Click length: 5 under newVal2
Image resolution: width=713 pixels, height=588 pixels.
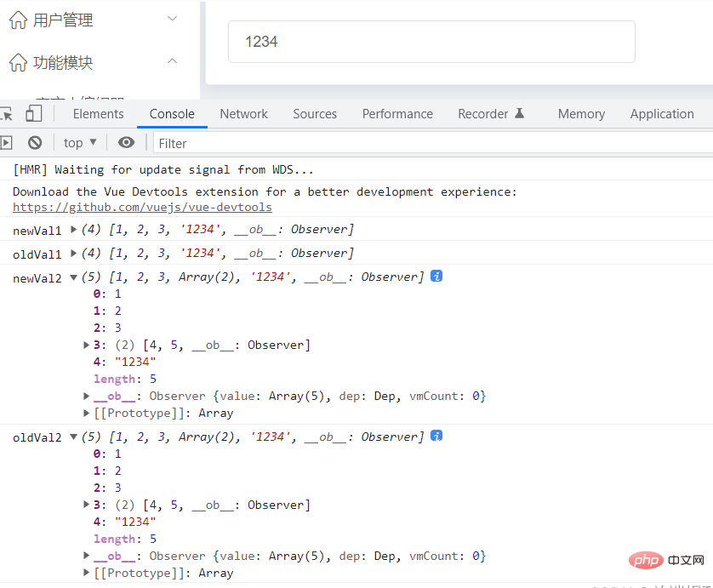coord(125,379)
